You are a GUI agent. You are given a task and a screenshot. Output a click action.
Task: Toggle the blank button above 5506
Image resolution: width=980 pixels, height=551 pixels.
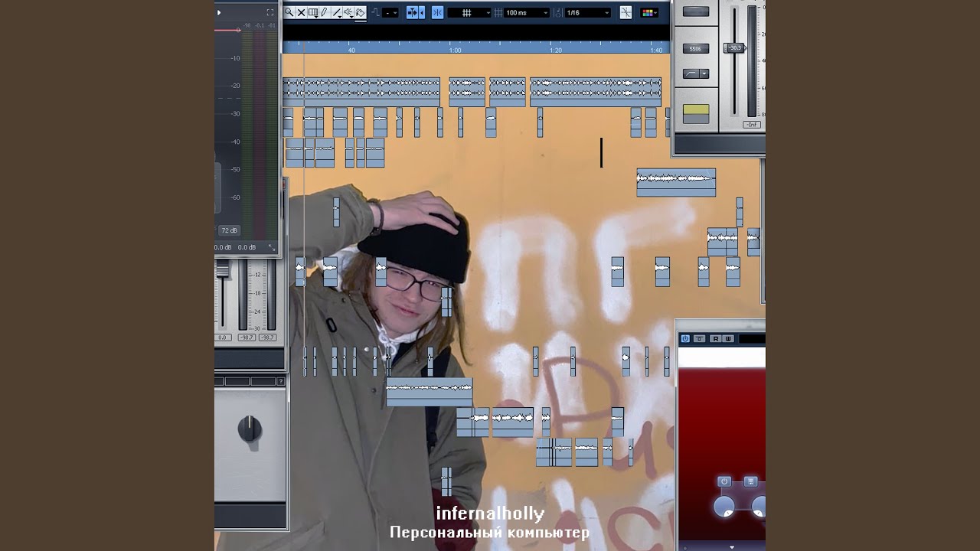coord(696,11)
